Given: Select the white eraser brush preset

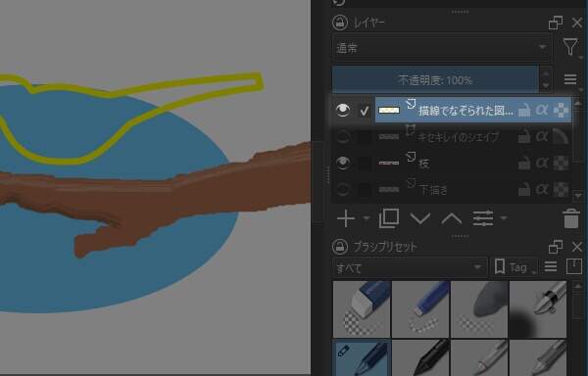Looking at the screenshot, I should pos(362,309).
